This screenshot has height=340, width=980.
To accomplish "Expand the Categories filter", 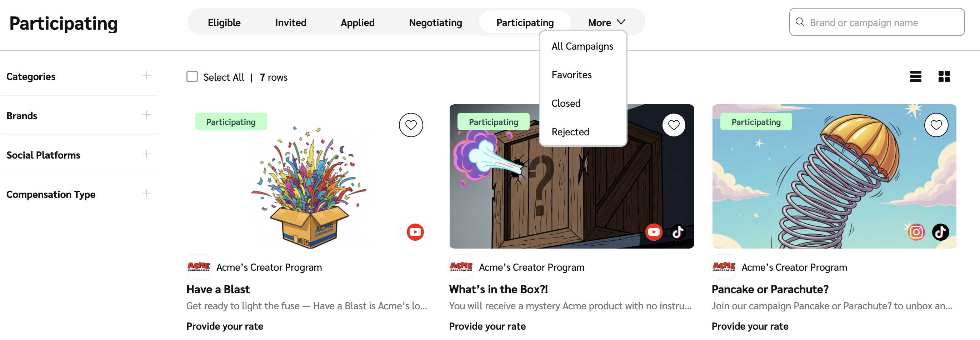I will point(146,75).
